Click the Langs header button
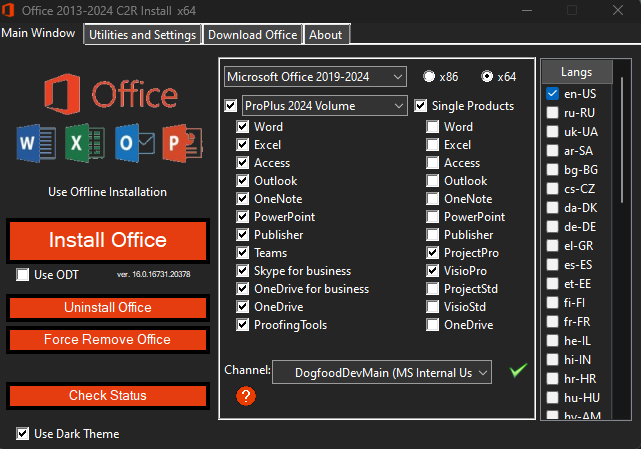641x449 pixels. (577, 72)
